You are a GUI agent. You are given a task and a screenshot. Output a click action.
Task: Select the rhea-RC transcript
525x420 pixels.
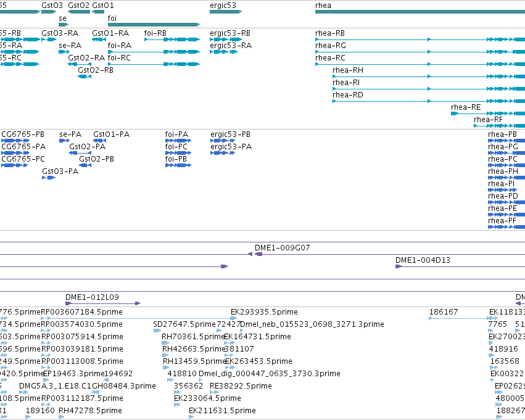(420, 64)
